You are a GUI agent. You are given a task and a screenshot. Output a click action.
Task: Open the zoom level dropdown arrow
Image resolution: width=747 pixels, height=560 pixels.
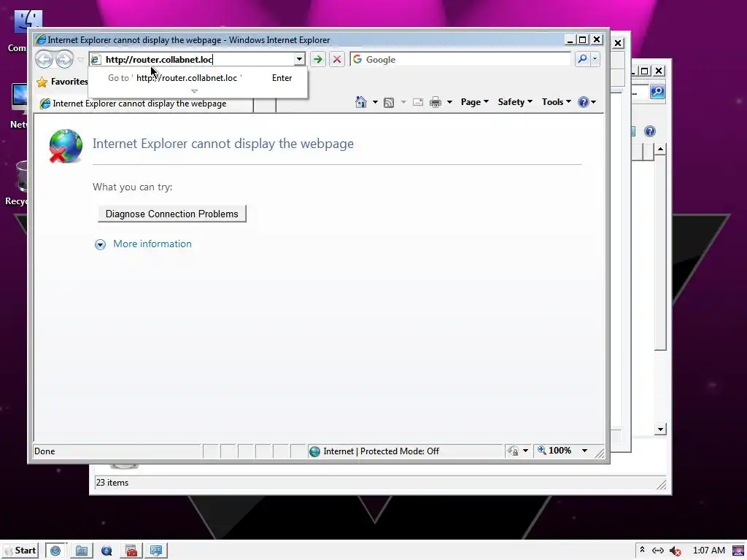click(x=584, y=451)
